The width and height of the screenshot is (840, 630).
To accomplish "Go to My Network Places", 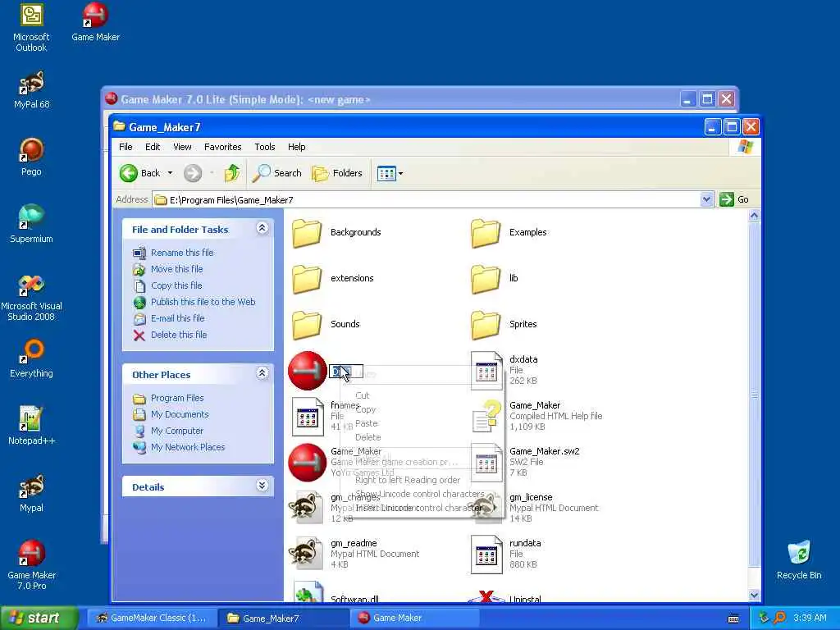I will (188, 447).
